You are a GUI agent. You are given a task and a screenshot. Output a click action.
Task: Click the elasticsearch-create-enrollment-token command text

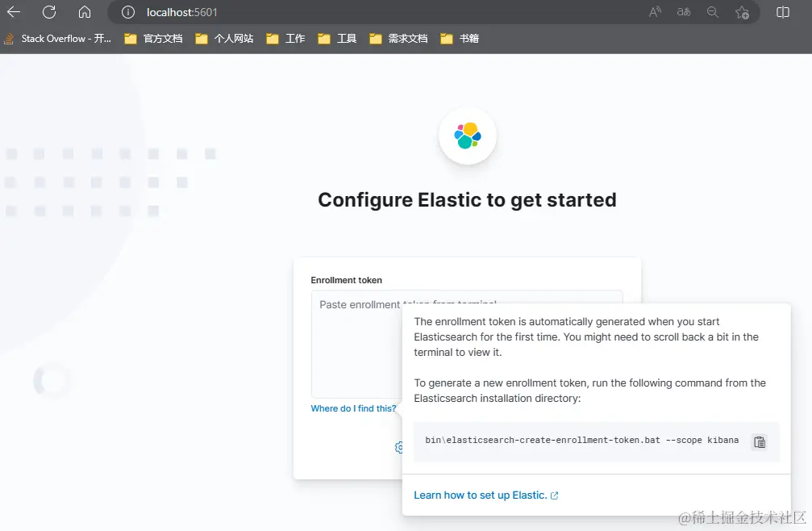[581, 440]
